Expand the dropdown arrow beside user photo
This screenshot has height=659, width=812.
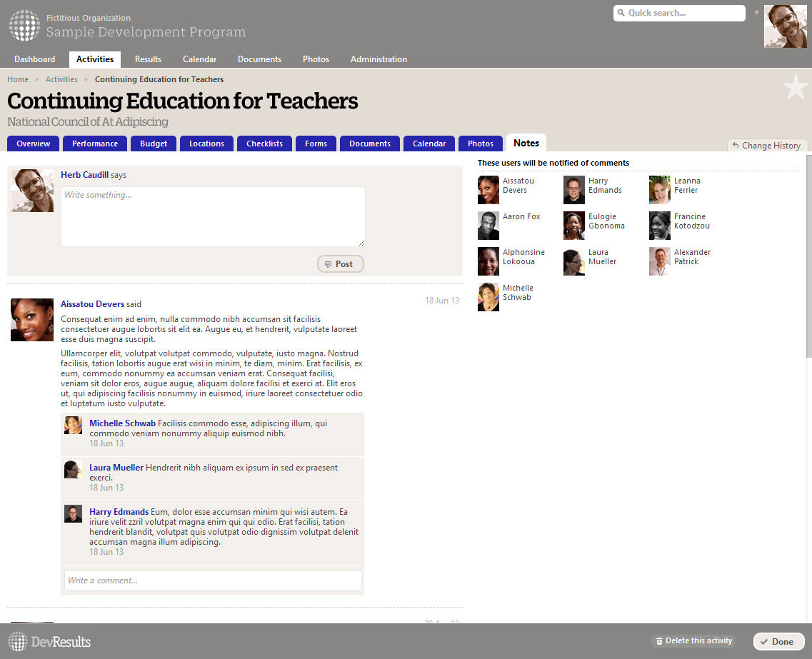coord(756,13)
